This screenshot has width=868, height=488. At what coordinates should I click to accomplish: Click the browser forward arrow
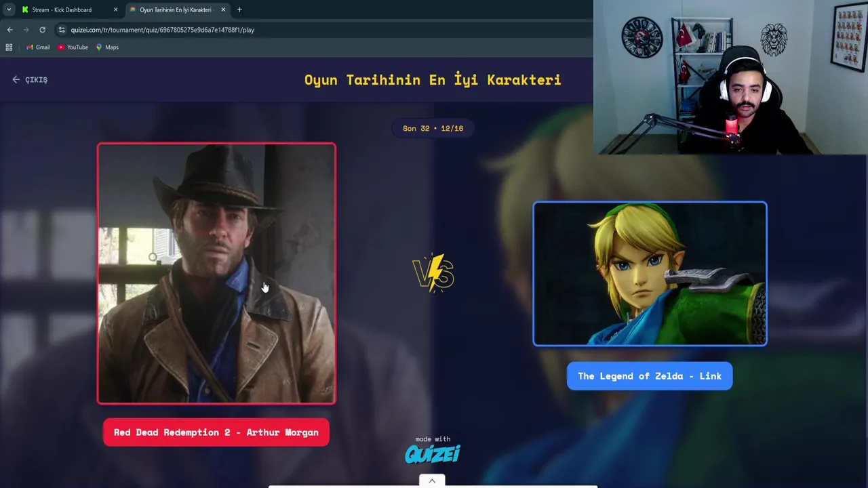pos(26,30)
